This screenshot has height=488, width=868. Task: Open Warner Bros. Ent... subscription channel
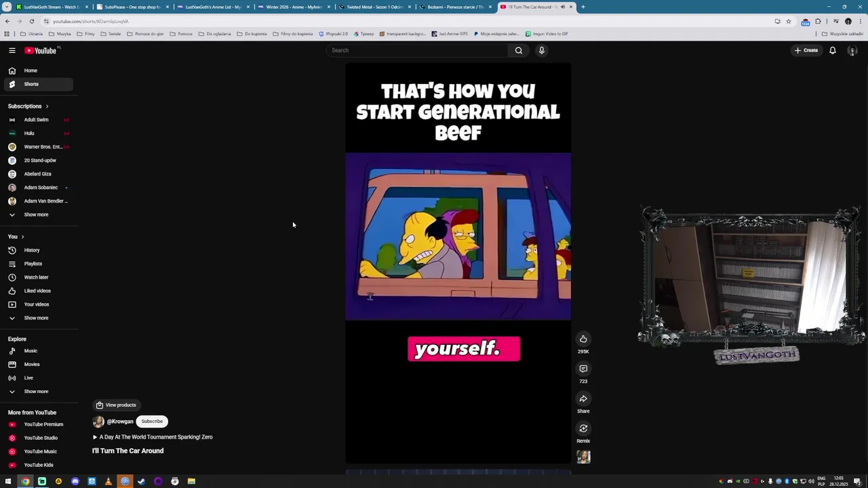[x=39, y=147]
